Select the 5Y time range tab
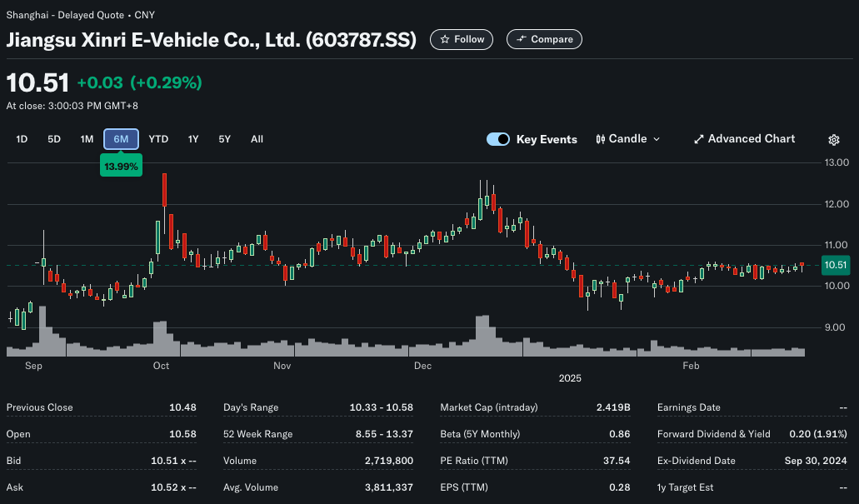The image size is (859, 504). pos(225,139)
